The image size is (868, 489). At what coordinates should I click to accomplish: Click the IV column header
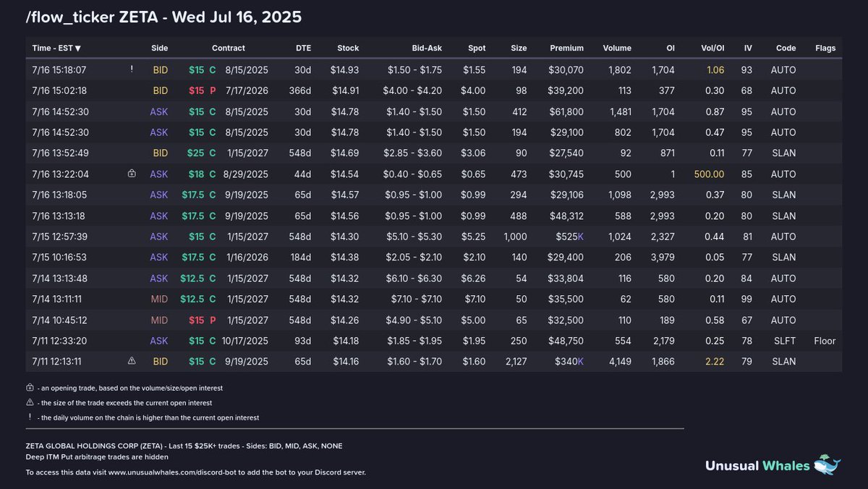(748, 48)
